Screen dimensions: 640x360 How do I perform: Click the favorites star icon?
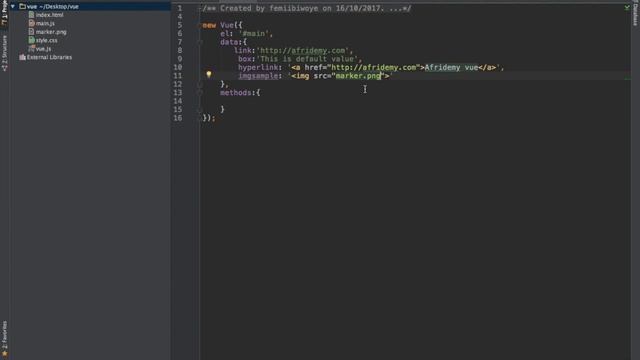pos(4,354)
